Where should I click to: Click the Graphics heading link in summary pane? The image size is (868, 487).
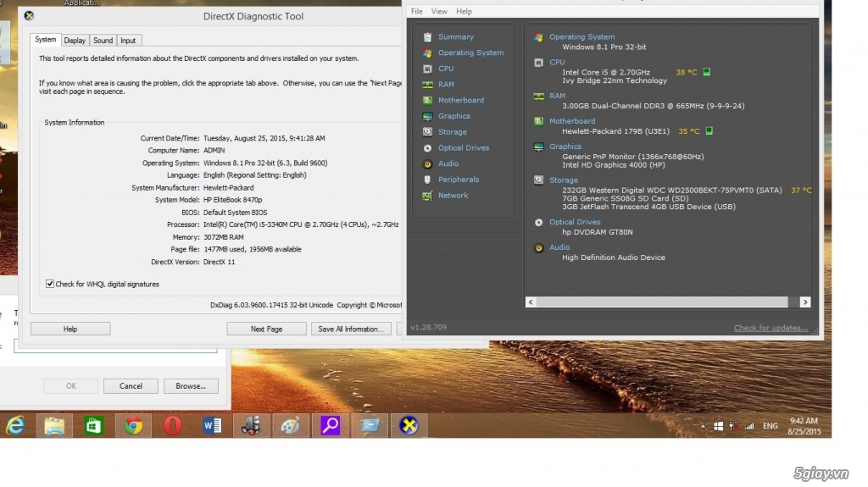(x=565, y=147)
